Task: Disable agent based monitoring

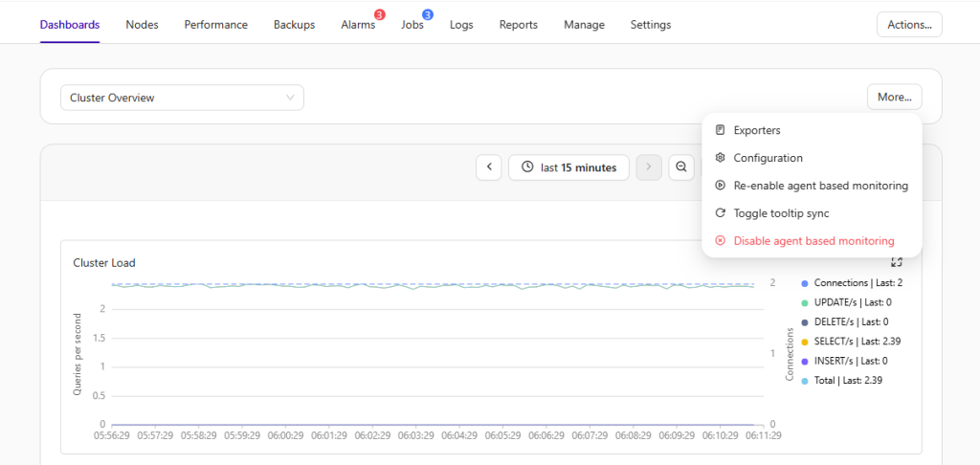Action: tap(813, 241)
